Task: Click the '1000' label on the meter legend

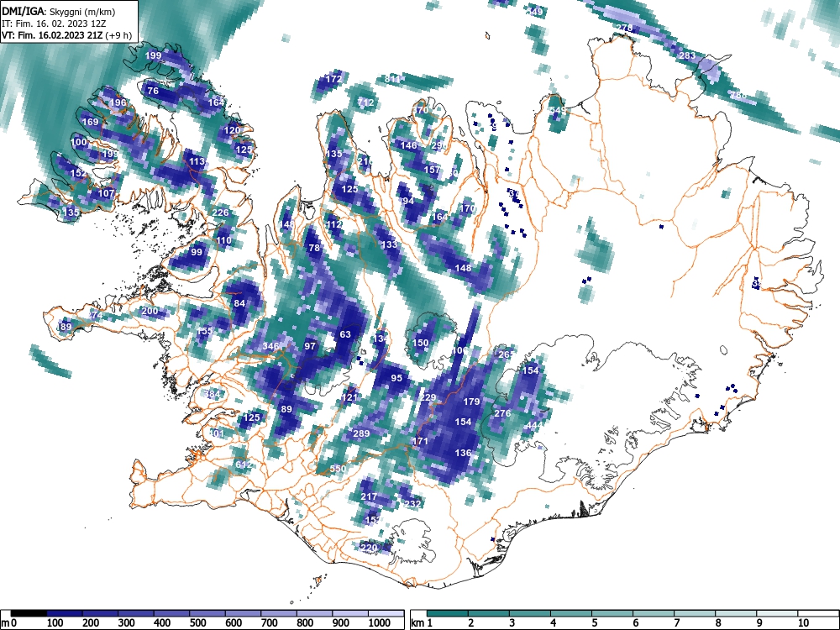Action: (380, 622)
